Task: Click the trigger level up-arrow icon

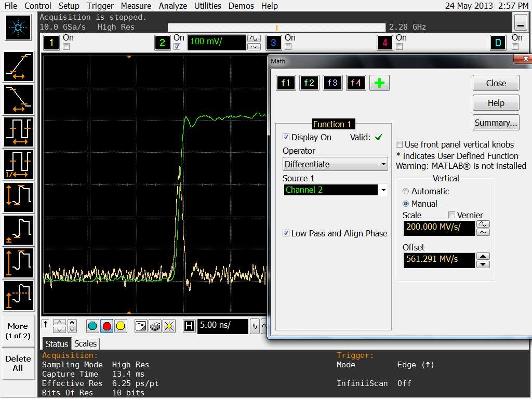Action: click(x=46, y=325)
